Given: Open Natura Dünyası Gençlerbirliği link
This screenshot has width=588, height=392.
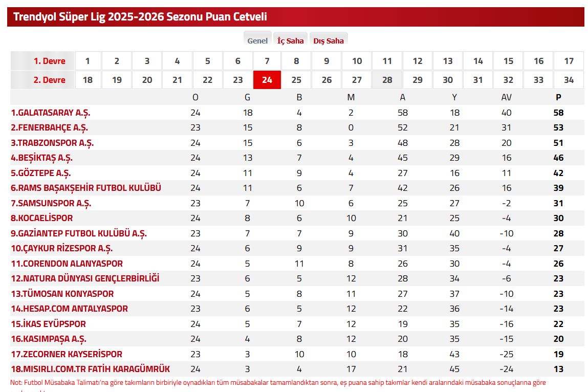Looking at the screenshot, I should pyautogui.click(x=85, y=278).
